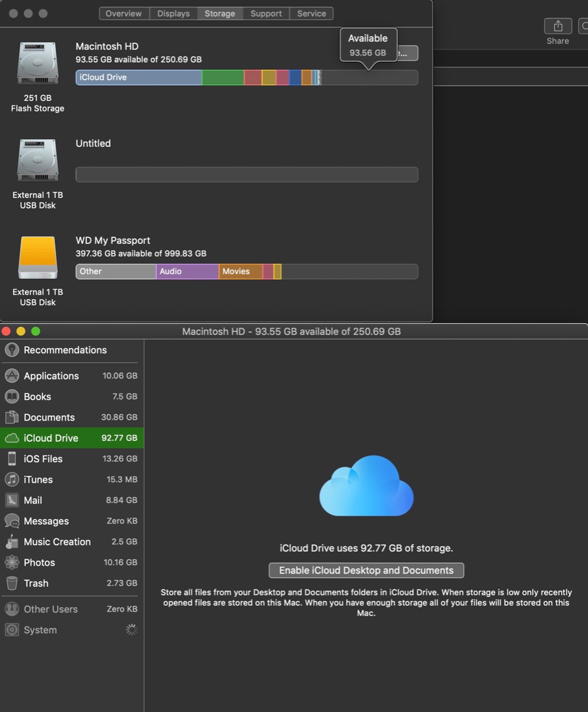Screen dimensions: 588x712
Task: Click System gear icon in sidebar
Action: pyautogui.click(x=12, y=630)
